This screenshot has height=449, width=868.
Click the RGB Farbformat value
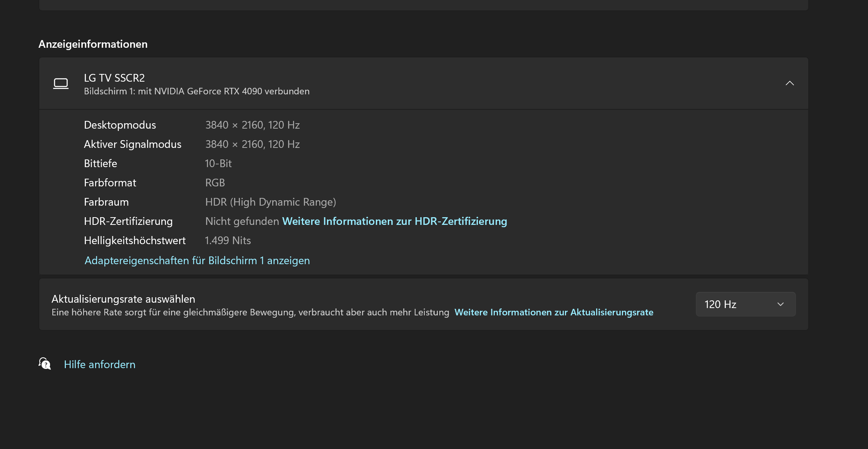(215, 183)
